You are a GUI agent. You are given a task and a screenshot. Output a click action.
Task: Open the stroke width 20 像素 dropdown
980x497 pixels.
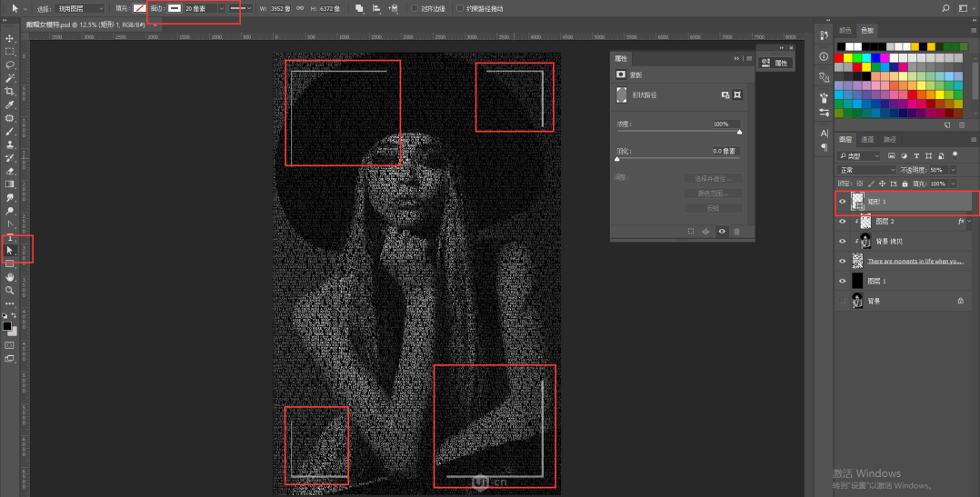click(221, 8)
